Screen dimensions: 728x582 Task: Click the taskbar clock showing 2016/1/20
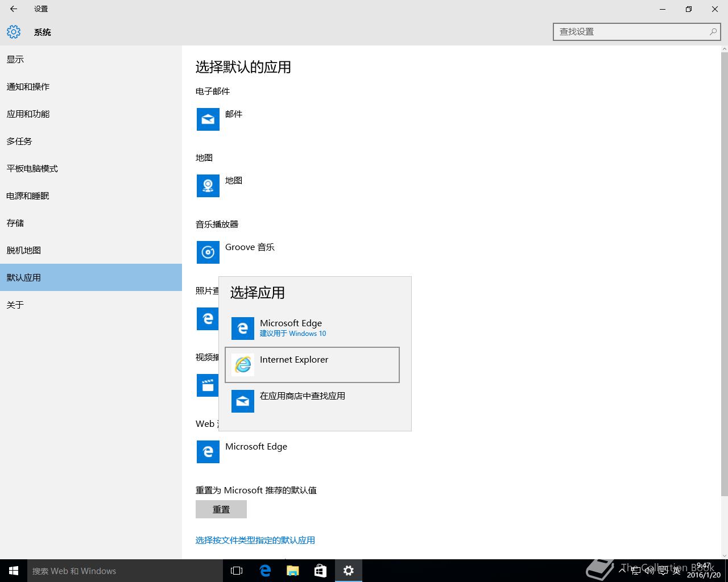(x=704, y=571)
